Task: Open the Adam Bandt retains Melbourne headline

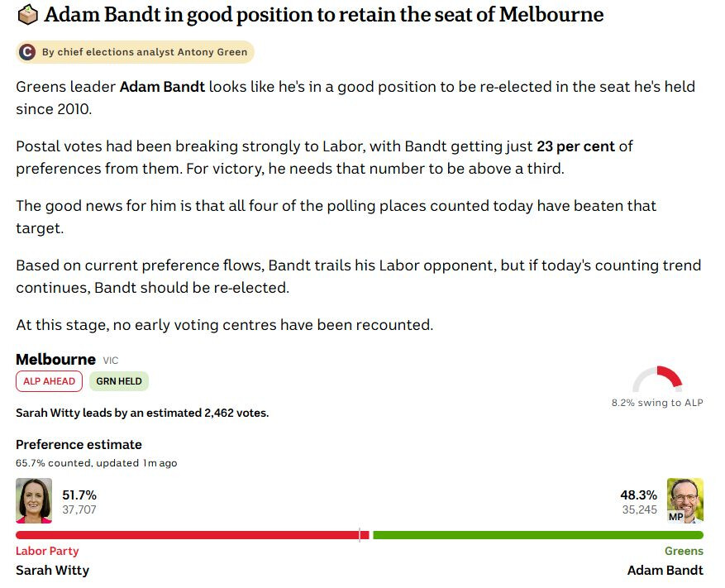Action: 324,15
